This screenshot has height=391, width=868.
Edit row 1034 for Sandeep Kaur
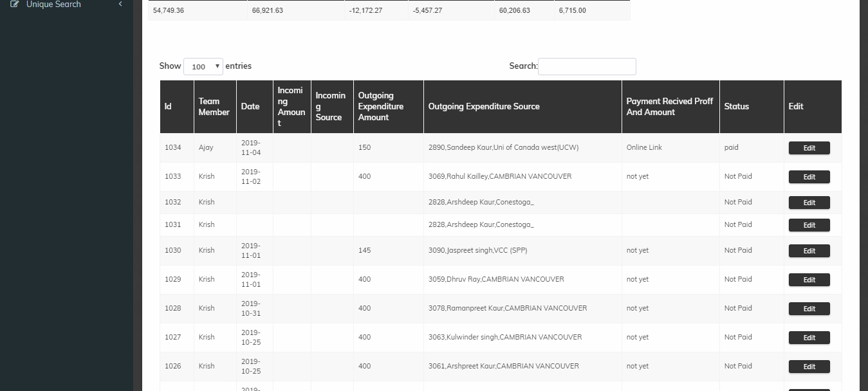809,148
